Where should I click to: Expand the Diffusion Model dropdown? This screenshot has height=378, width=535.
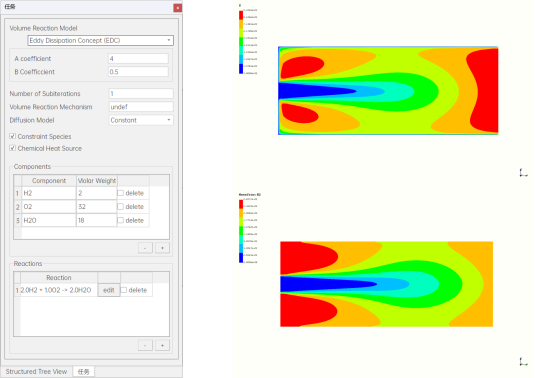(x=141, y=120)
